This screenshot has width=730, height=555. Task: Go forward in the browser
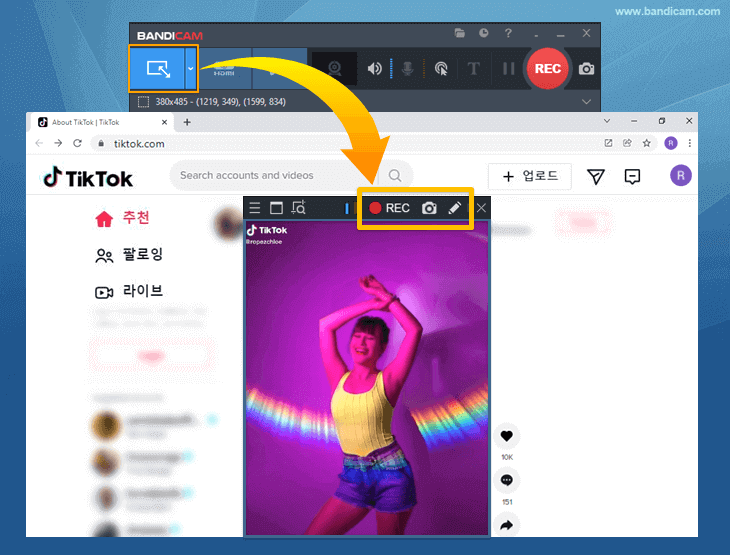(58, 143)
